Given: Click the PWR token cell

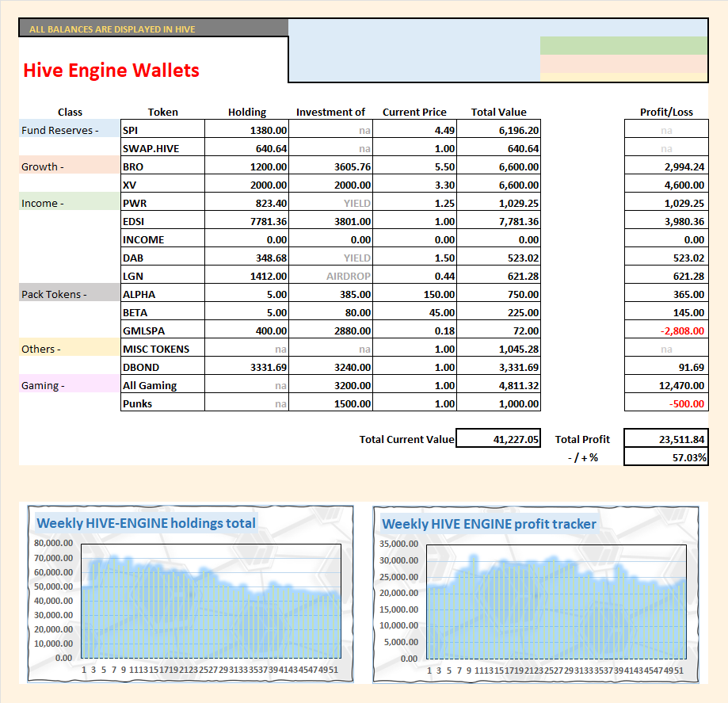Looking at the screenshot, I should (x=162, y=201).
